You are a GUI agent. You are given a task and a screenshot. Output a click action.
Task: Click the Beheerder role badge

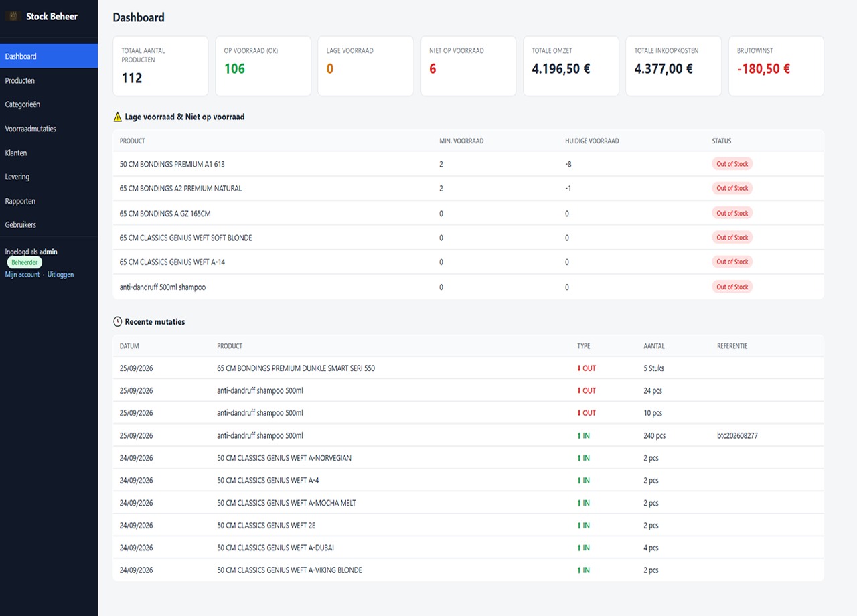24,262
